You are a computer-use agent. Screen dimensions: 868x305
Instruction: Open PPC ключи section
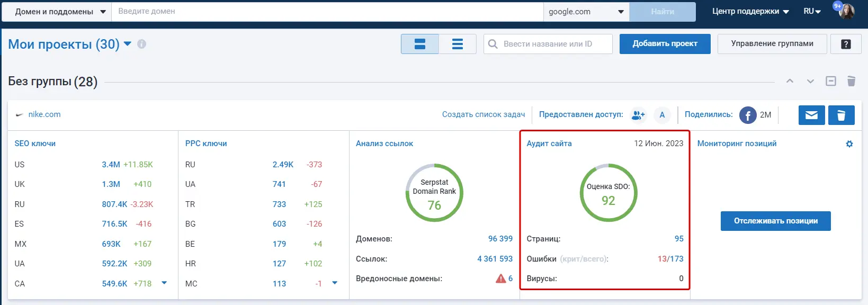206,143
